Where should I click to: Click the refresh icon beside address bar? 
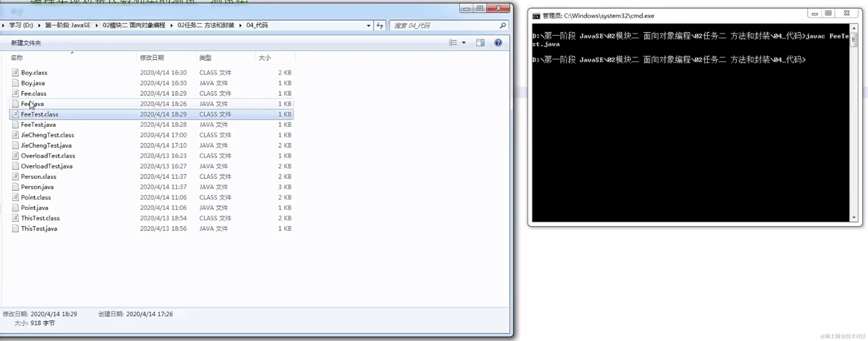(x=380, y=26)
